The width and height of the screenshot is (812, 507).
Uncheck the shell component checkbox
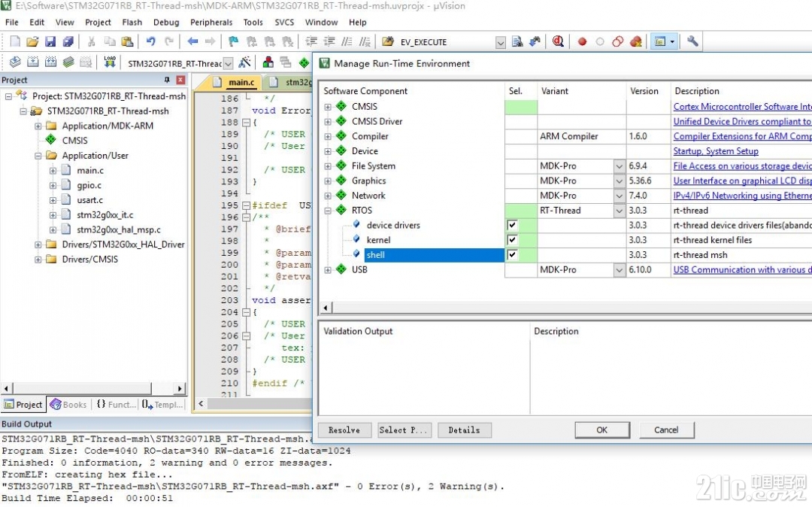(x=512, y=255)
